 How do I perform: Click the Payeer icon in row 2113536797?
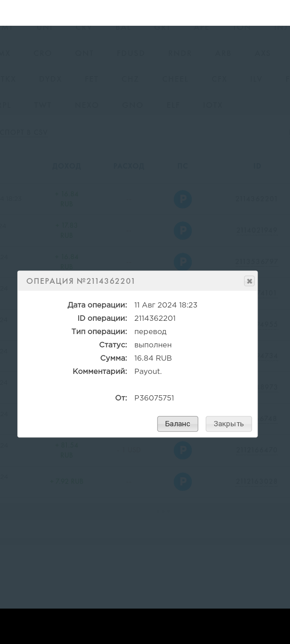[183, 262]
